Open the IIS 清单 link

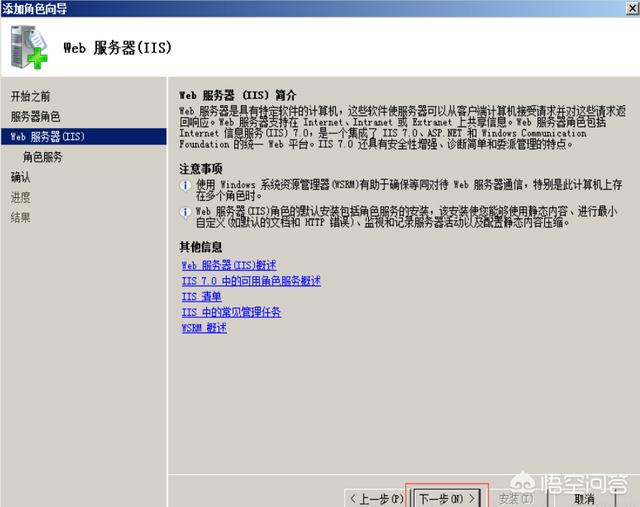(202, 297)
